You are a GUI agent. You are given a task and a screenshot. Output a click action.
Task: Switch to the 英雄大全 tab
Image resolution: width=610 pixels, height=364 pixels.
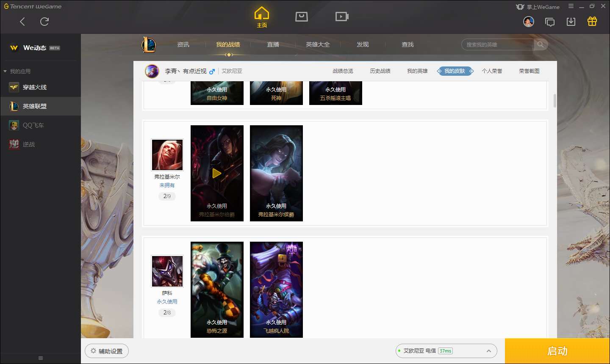[318, 44]
